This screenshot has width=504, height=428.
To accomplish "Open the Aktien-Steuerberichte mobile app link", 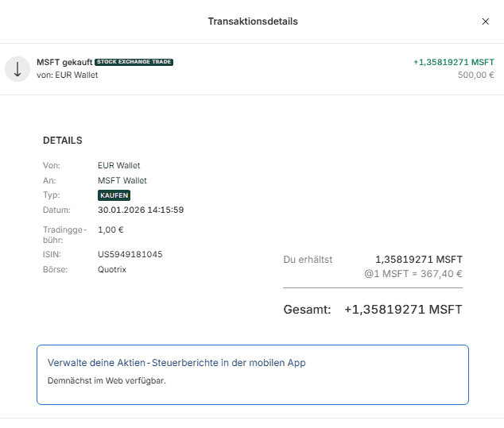I will 176,363.
